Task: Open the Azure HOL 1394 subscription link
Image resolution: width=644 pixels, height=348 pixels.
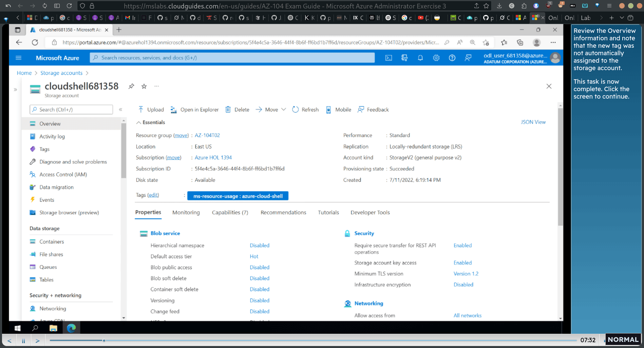Action: tap(213, 158)
